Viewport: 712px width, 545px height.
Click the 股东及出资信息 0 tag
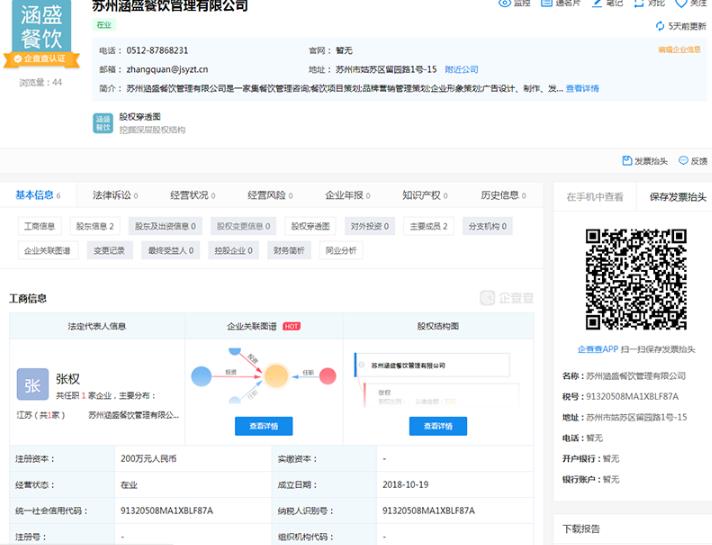pyautogui.click(x=165, y=226)
